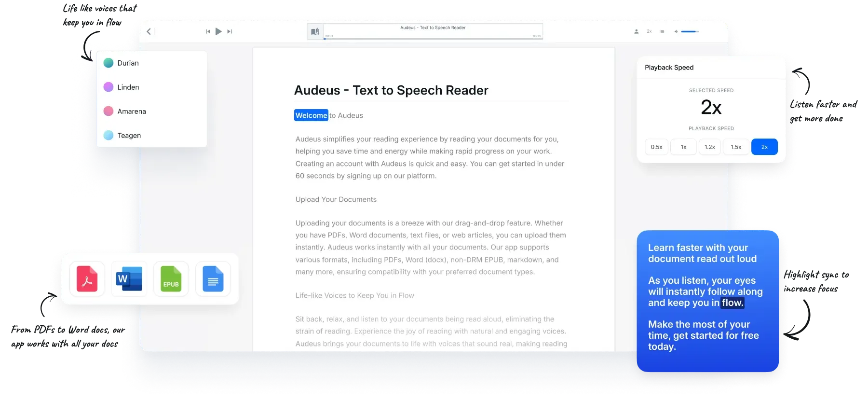Viewport: 868px width, 401px height.
Task: Click the "Upload Your Documents" heading
Action: click(336, 199)
